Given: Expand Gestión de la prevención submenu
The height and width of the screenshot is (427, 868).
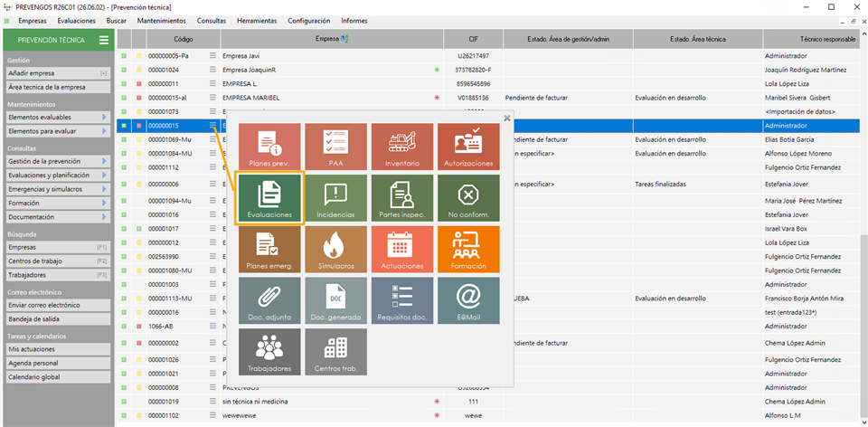Looking at the screenshot, I should pos(103,161).
